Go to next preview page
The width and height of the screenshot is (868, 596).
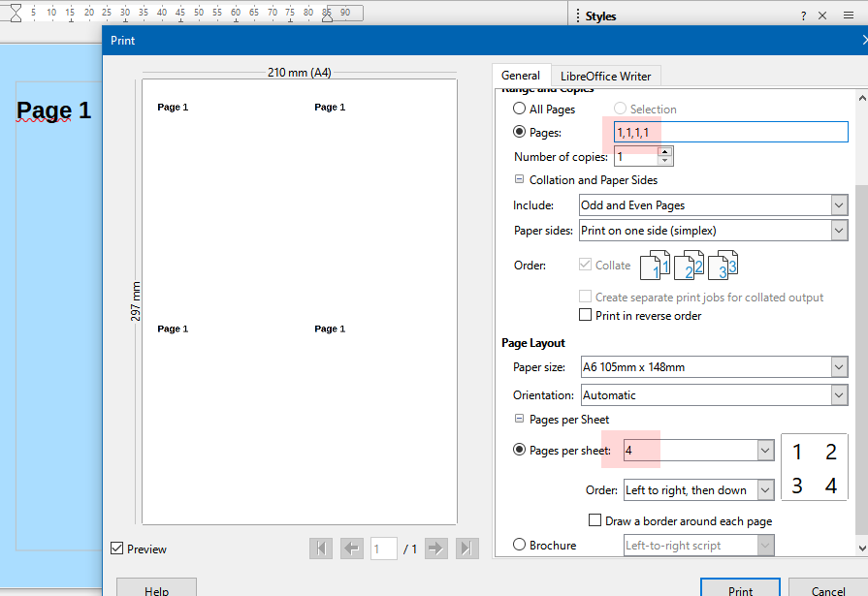point(436,549)
